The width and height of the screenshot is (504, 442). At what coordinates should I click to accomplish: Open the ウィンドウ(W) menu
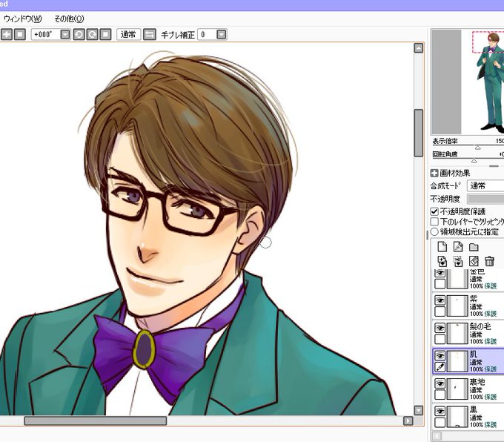click(22, 19)
